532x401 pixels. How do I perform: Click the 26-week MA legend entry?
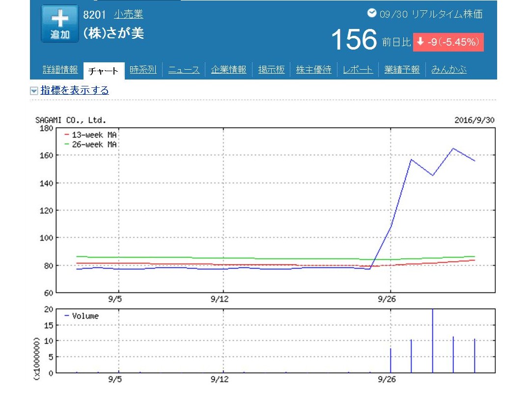[x=90, y=144]
